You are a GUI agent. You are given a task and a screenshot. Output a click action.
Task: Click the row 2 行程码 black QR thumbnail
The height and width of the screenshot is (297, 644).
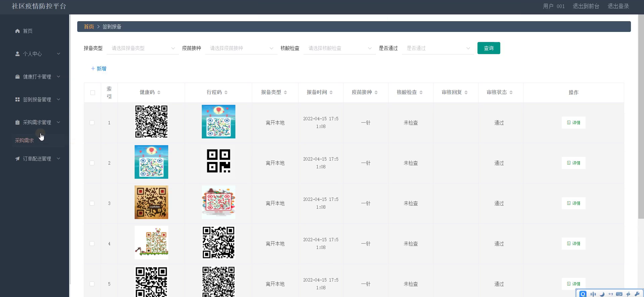(219, 161)
